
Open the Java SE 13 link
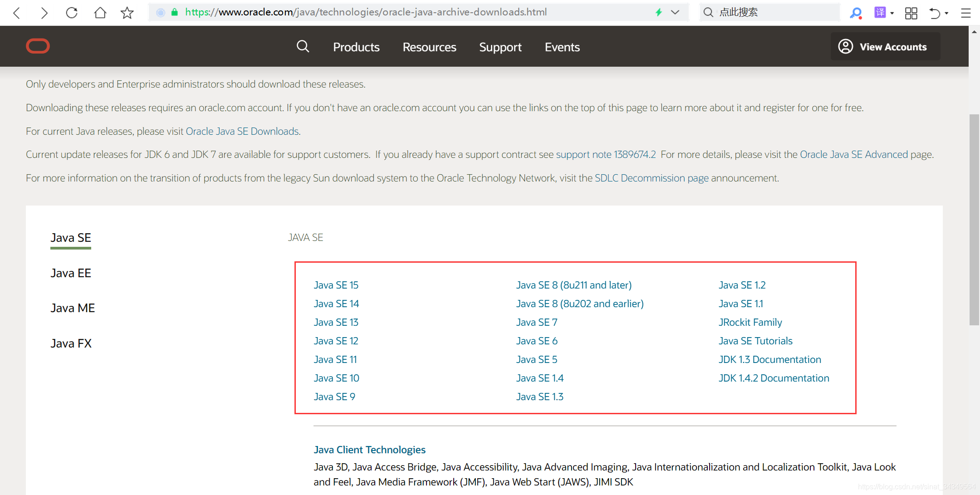click(x=336, y=322)
